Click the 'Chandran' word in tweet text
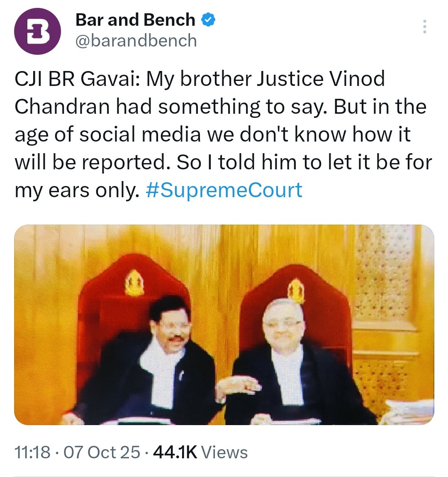 [x=62, y=106]
